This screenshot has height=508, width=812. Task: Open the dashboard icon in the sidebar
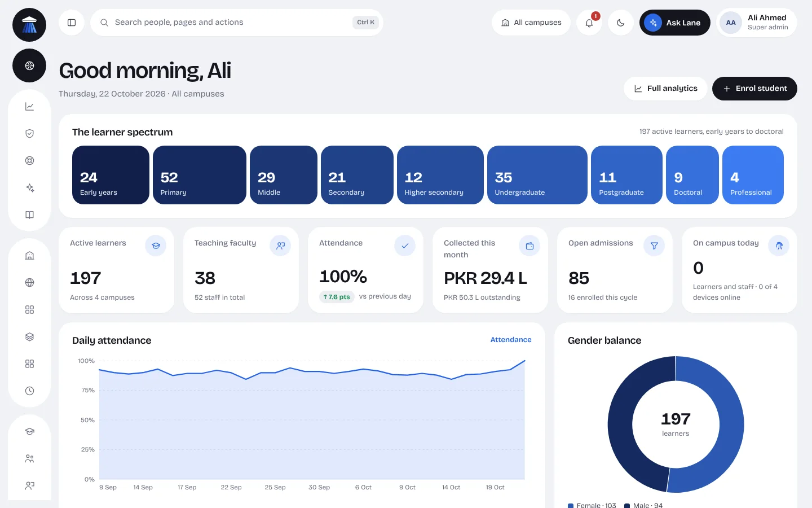(x=29, y=65)
